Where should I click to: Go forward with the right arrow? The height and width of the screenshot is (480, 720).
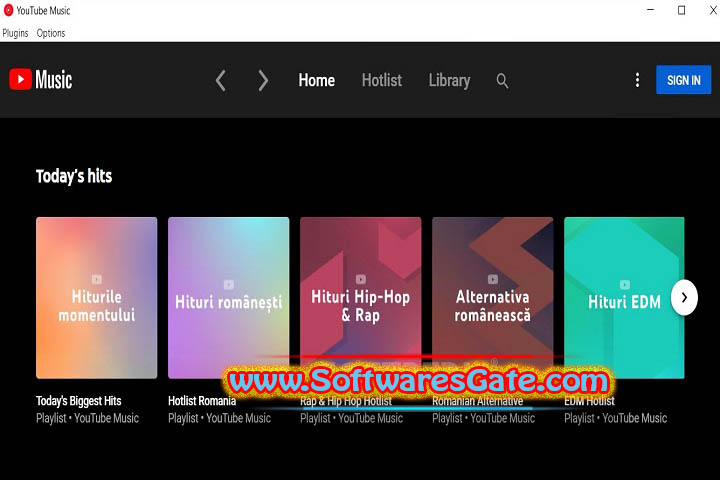(x=263, y=80)
